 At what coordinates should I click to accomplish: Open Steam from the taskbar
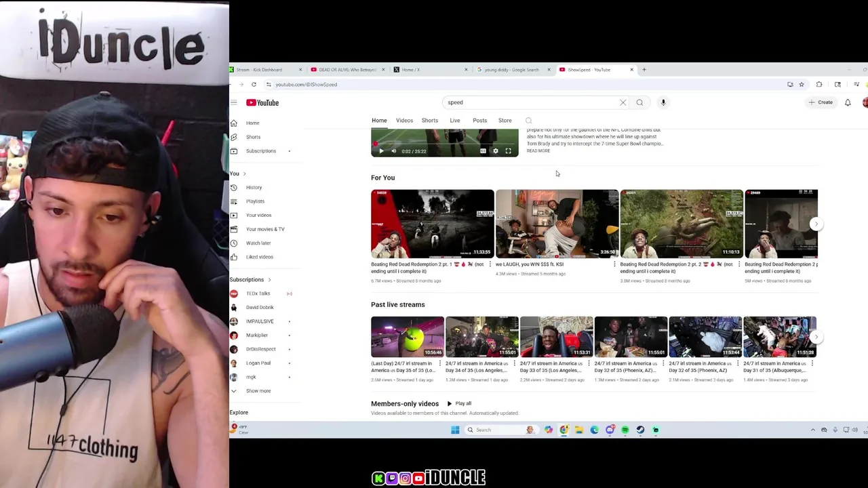coord(640,430)
